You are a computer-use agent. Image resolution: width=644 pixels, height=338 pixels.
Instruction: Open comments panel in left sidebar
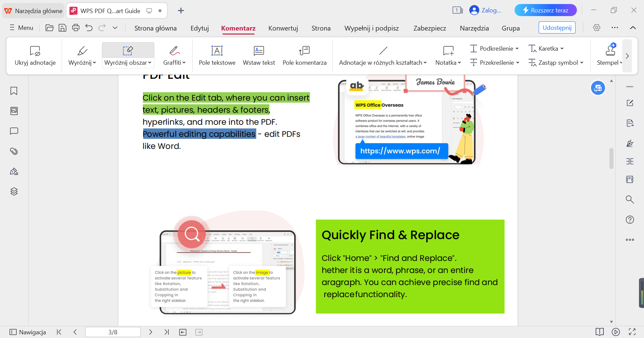click(x=14, y=131)
